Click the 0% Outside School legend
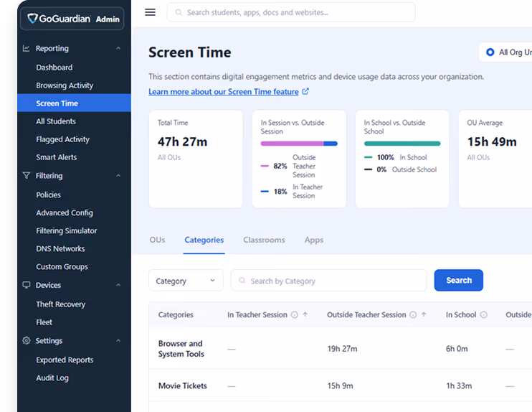This screenshot has width=532, height=412. pyautogui.click(x=400, y=169)
